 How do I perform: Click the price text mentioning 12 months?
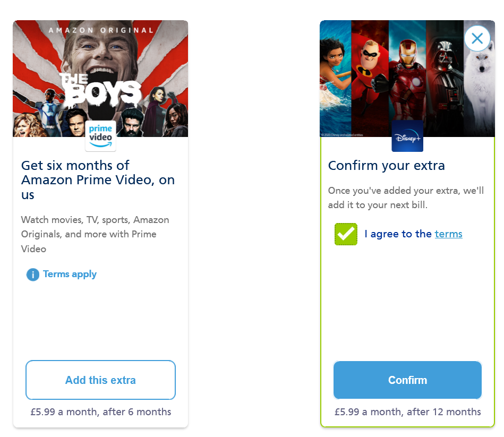tap(407, 412)
